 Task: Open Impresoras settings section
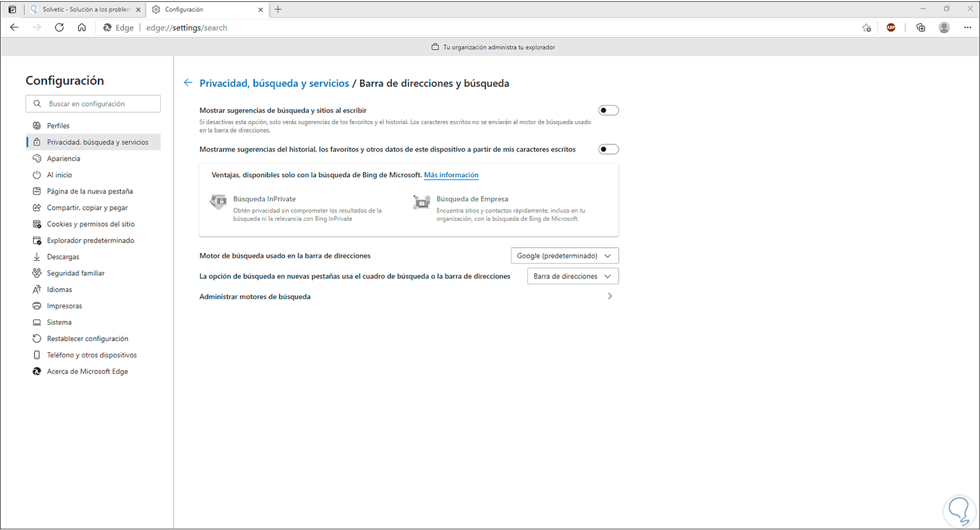(x=93, y=306)
